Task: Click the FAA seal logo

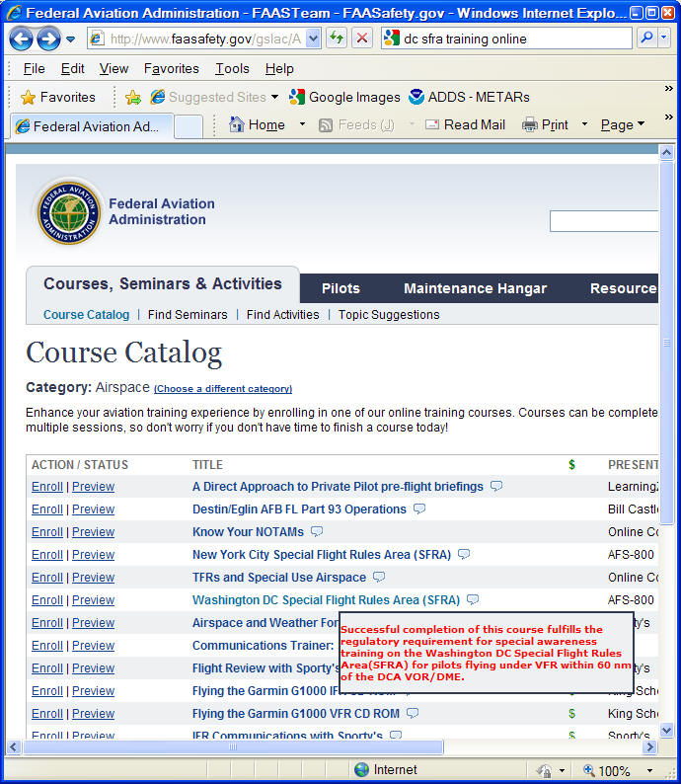Action: 69,212
